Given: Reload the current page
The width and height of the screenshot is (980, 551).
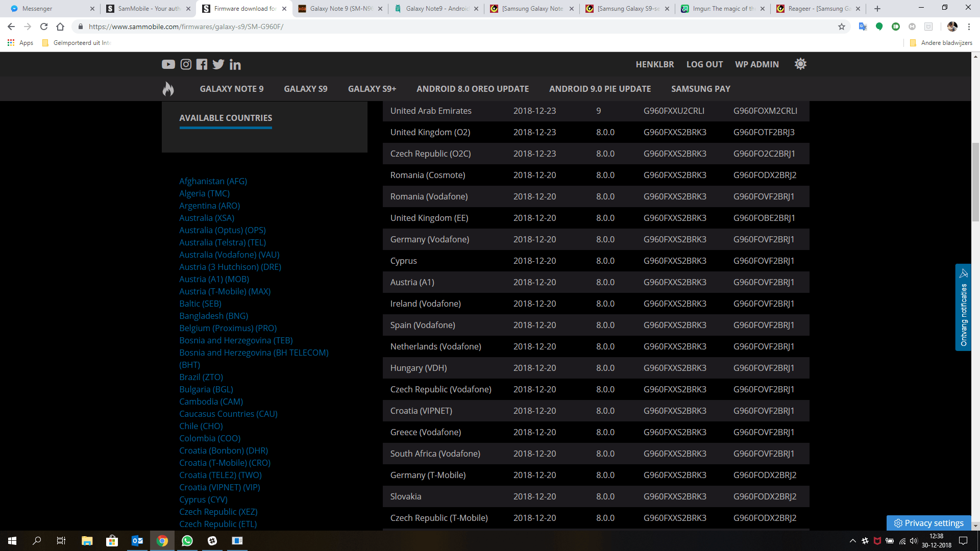Looking at the screenshot, I should pos(44,27).
